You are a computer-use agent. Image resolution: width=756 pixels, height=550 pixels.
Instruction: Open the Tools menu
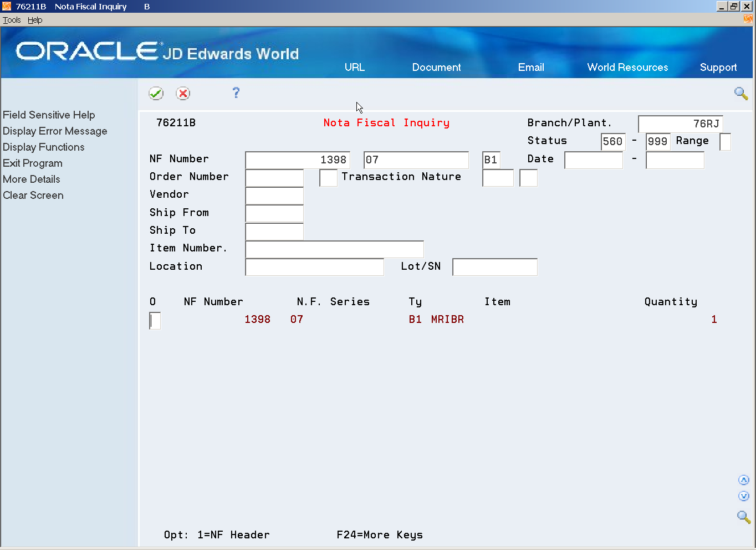pyautogui.click(x=12, y=20)
